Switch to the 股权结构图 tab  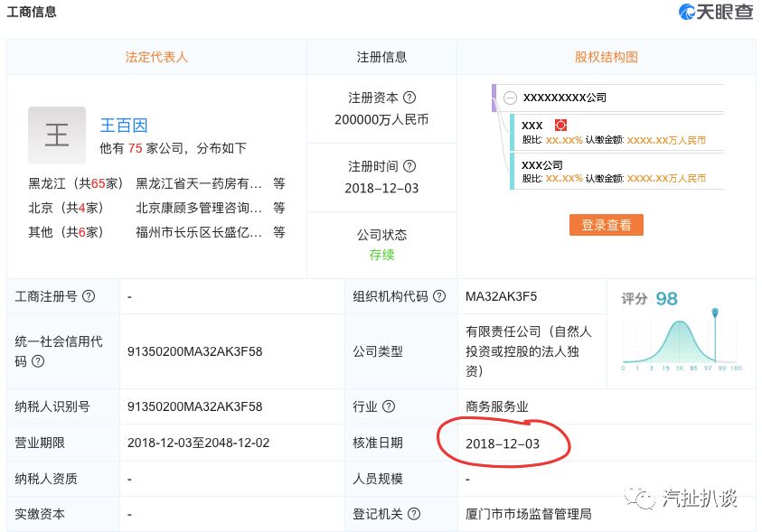[606, 57]
